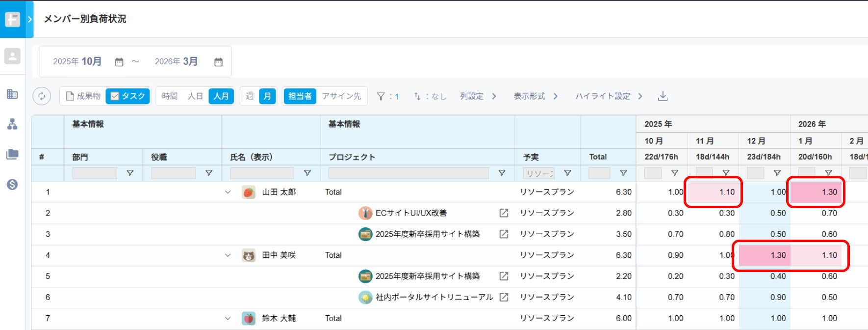Open 社内ポータルサイトリニューアル link icon
The width and height of the screenshot is (868, 330).
(504, 297)
